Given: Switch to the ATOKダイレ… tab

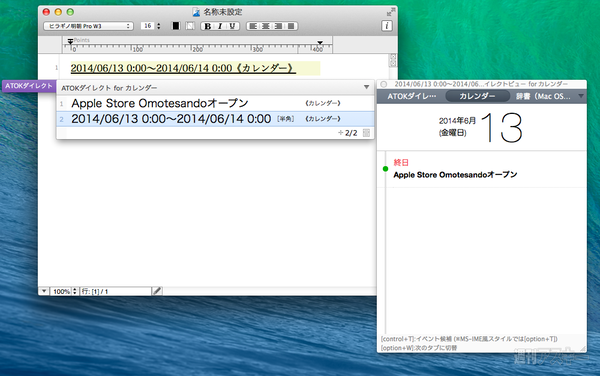Looking at the screenshot, I should [412, 96].
